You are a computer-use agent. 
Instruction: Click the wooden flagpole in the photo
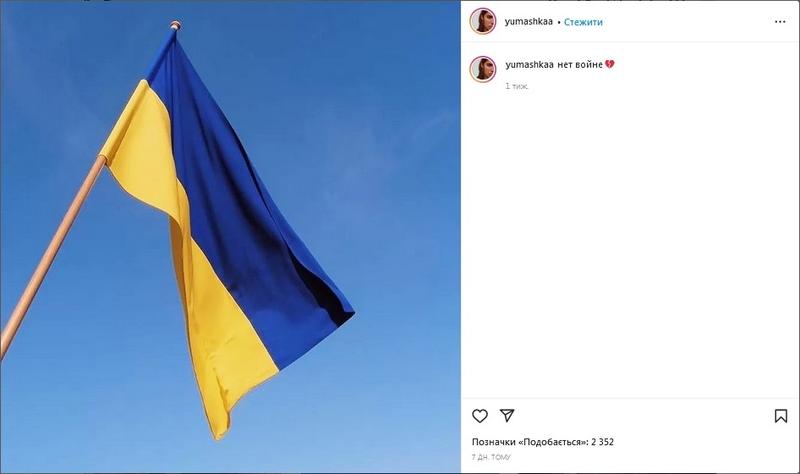[x=51, y=255]
